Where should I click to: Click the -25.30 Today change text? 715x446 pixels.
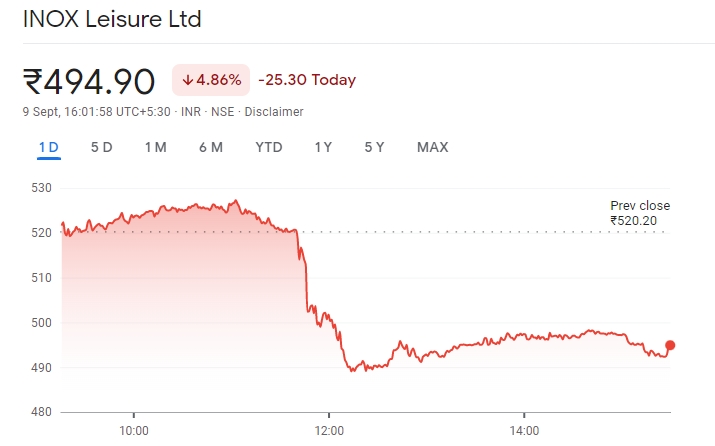click(x=306, y=80)
